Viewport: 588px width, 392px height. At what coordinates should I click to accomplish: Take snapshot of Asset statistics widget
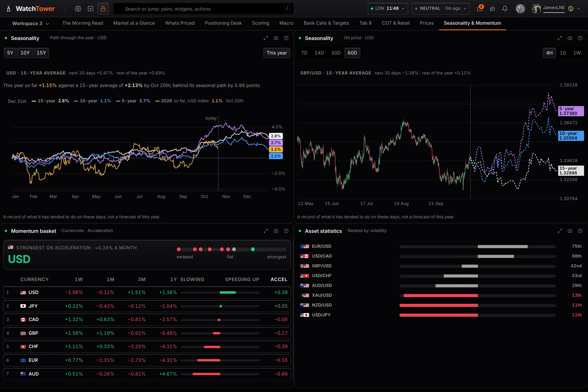click(x=570, y=231)
